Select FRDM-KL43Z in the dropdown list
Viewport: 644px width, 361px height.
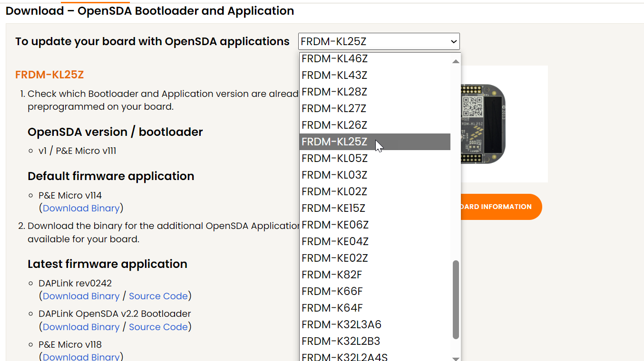(334, 75)
